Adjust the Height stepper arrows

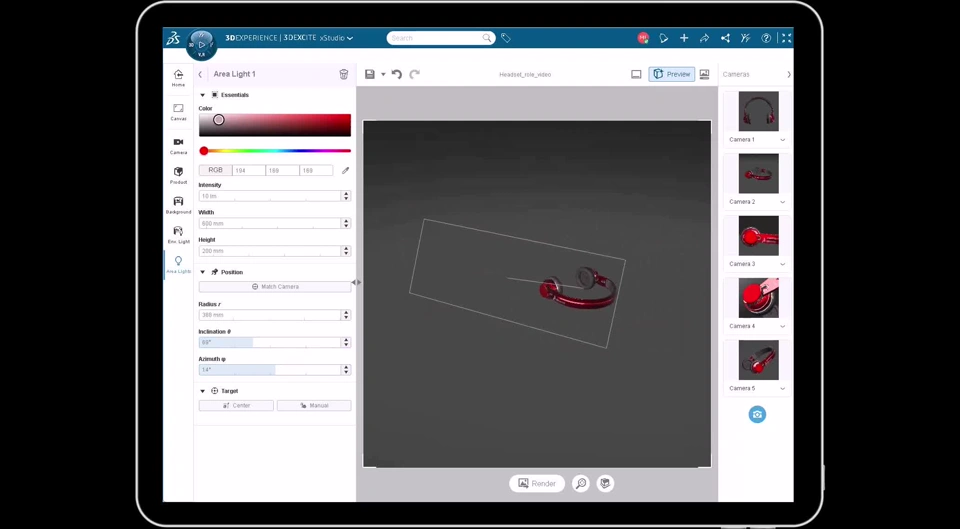(x=346, y=251)
